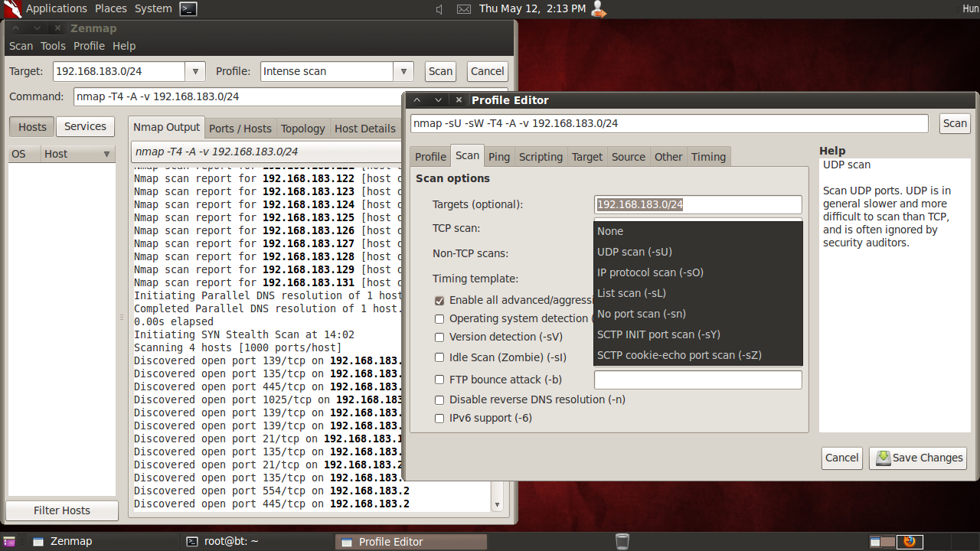
Task: Select None in the Non-TCP scans list
Action: pyautogui.click(x=698, y=231)
